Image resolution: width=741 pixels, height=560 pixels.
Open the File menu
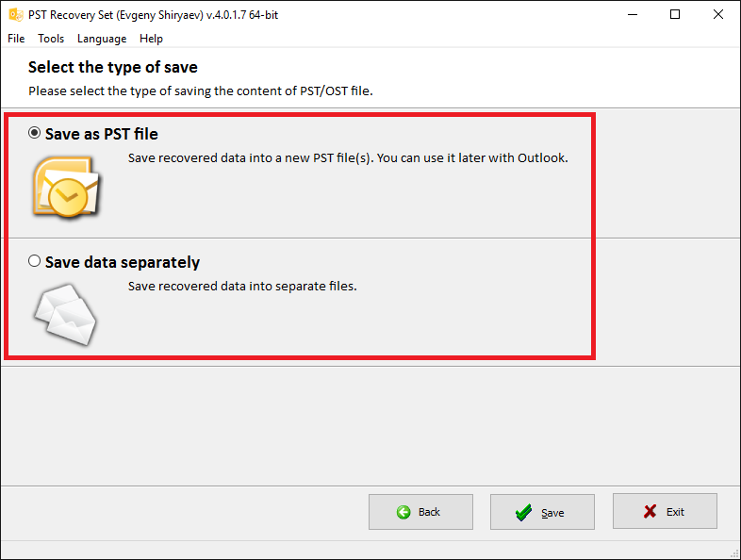coord(16,39)
